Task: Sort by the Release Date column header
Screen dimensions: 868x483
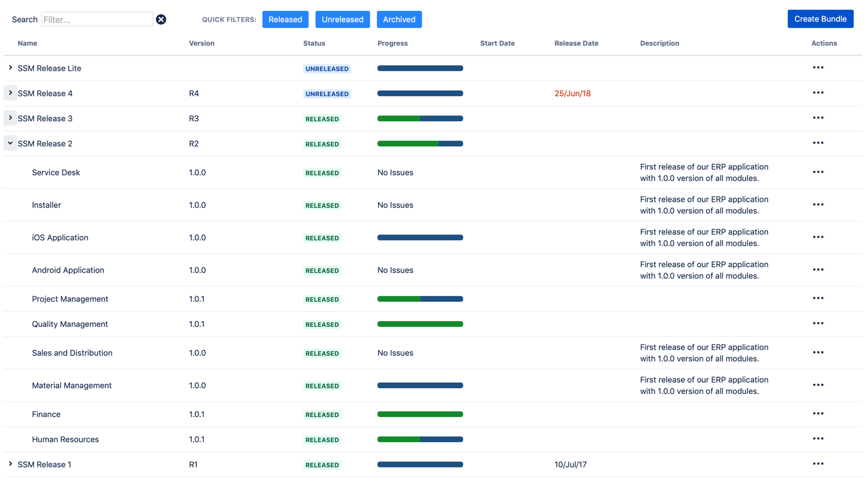Action: point(576,43)
